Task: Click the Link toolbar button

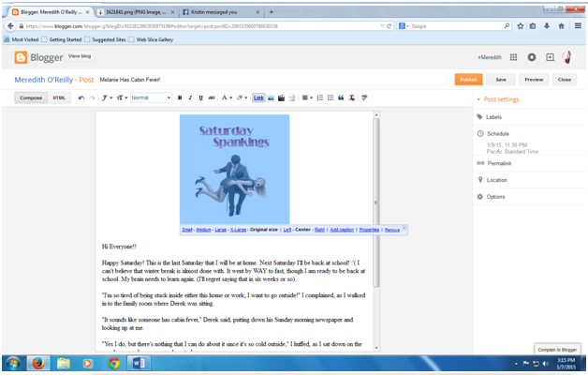Action: (x=258, y=98)
